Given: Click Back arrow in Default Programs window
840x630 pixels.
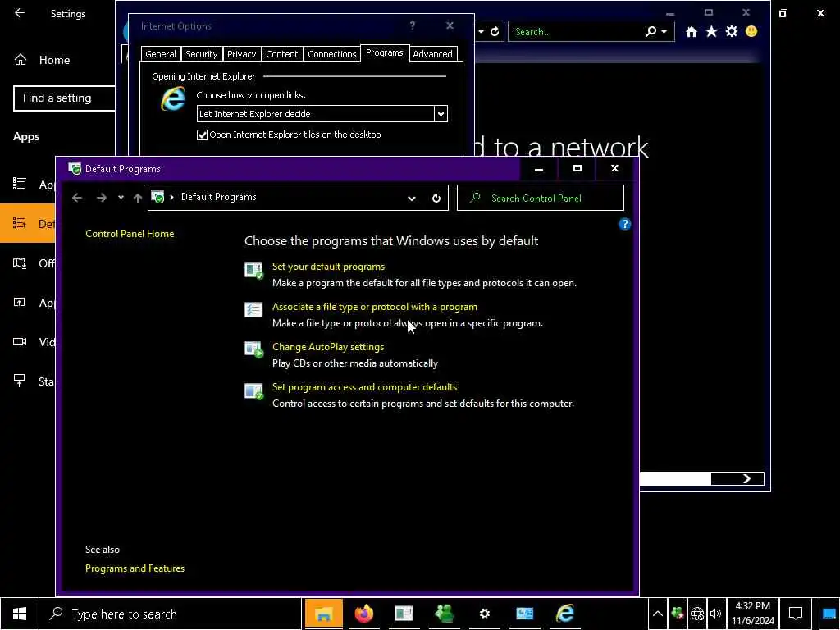Looking at the screenshot, I should pos(77,198).
